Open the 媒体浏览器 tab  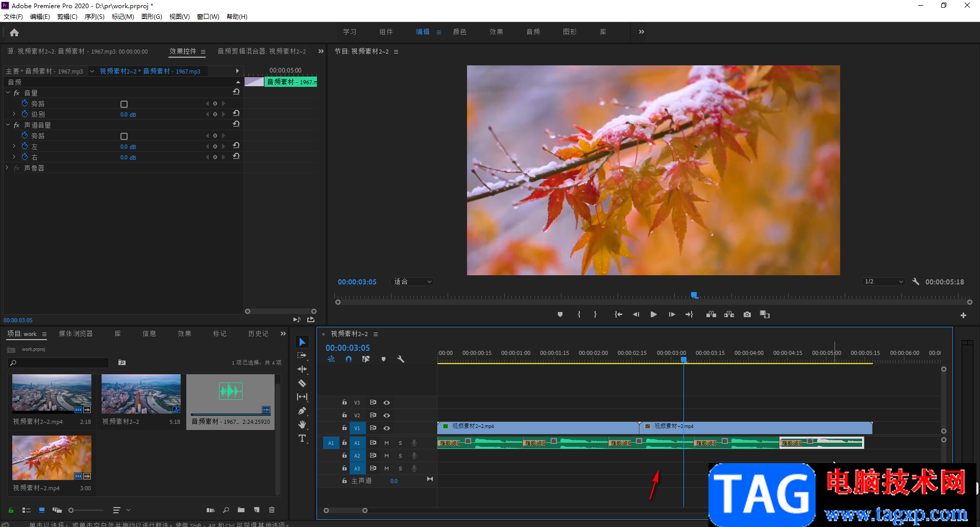click(x=76, y=333)
